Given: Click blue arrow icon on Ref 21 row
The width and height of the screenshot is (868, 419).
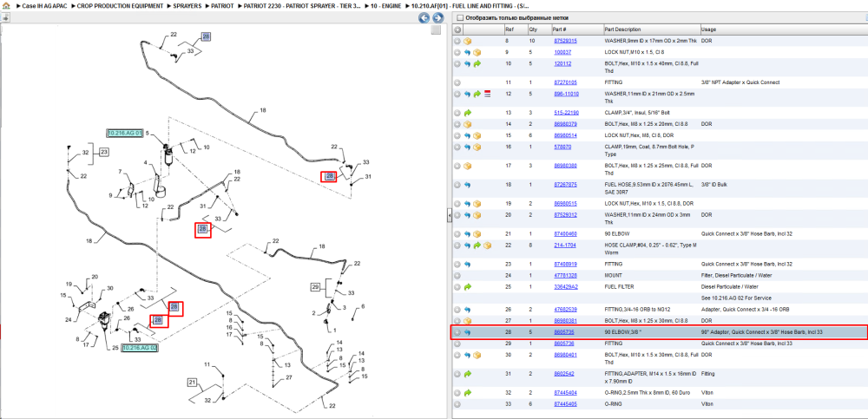Looking at the screenshot, I should click(467, 234).
